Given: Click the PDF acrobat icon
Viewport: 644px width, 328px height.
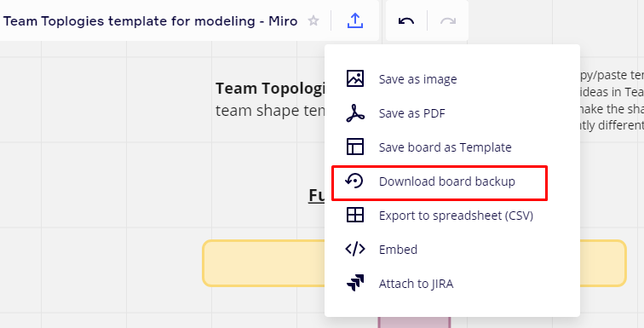Looking at the screenshot, I should pyautogui.click(x=355, y=113).
